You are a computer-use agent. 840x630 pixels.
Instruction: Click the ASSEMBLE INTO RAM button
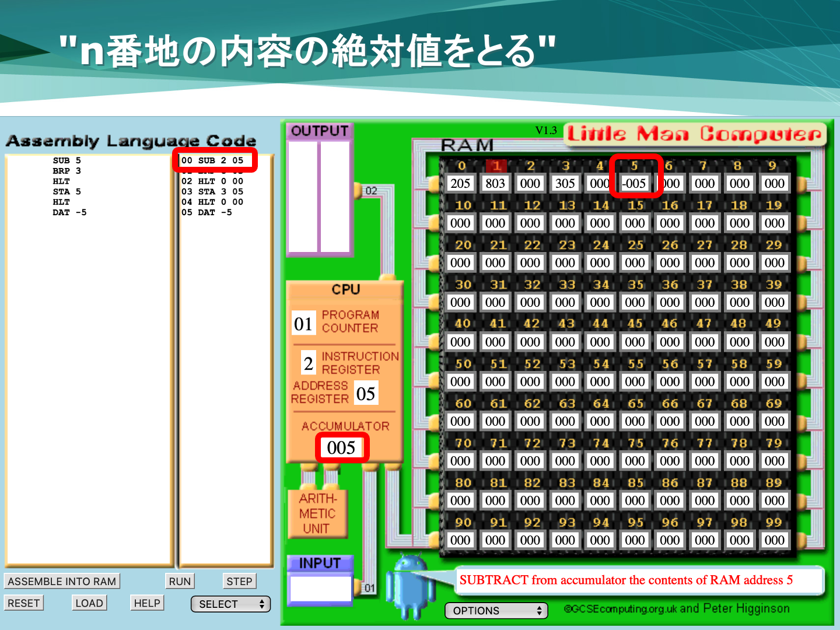click(x=62, y=581)
